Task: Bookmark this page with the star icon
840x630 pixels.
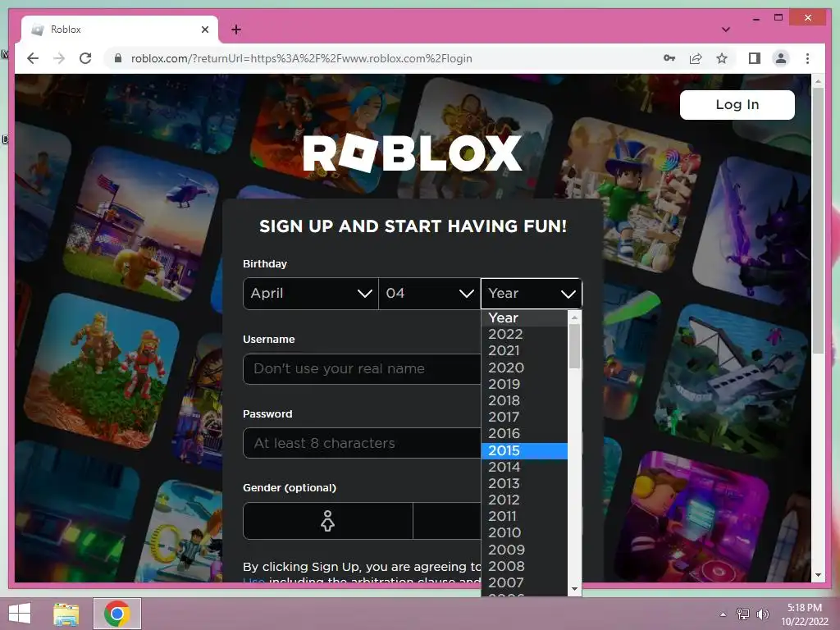Action: coord(722,58)
